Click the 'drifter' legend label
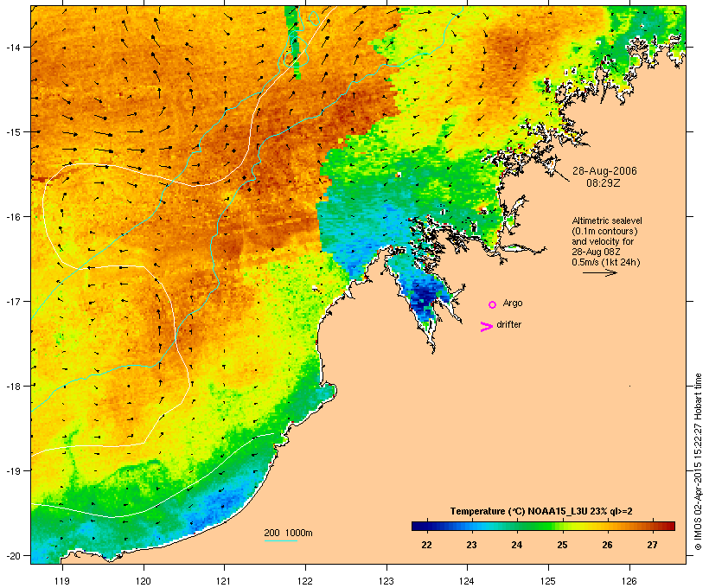 click(x=508, y=324)
